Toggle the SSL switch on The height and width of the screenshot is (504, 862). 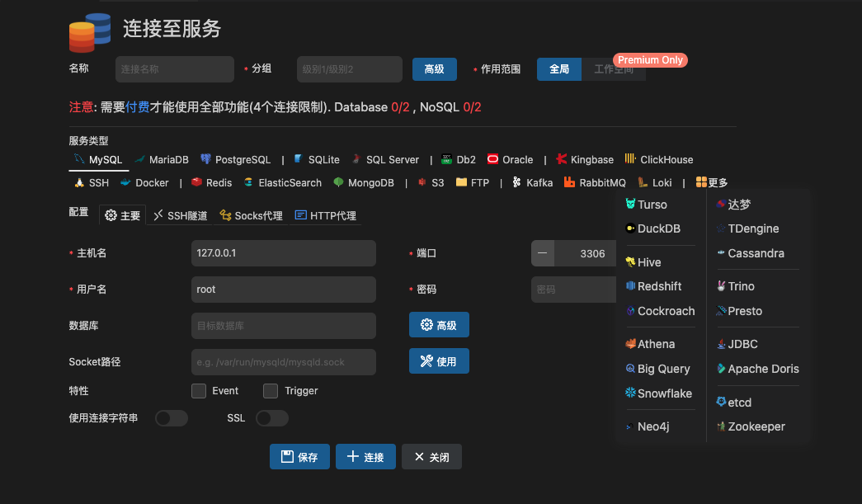pyautogui.click(x=271, y=418)
